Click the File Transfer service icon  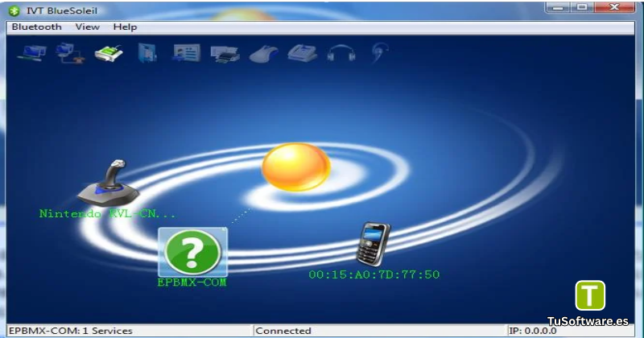pos(147,53)
